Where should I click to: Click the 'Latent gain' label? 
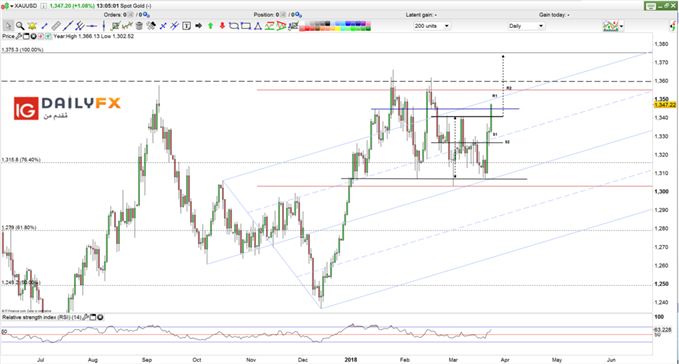[x=420, y=15]
